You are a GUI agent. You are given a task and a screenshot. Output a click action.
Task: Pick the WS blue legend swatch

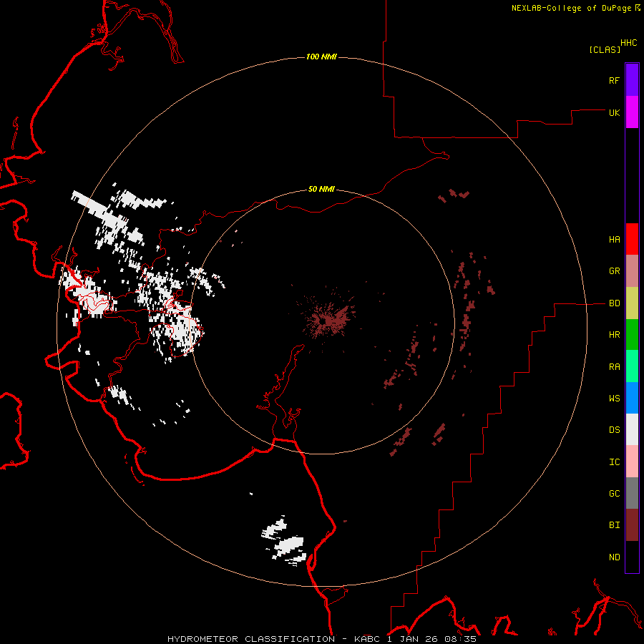632,398
